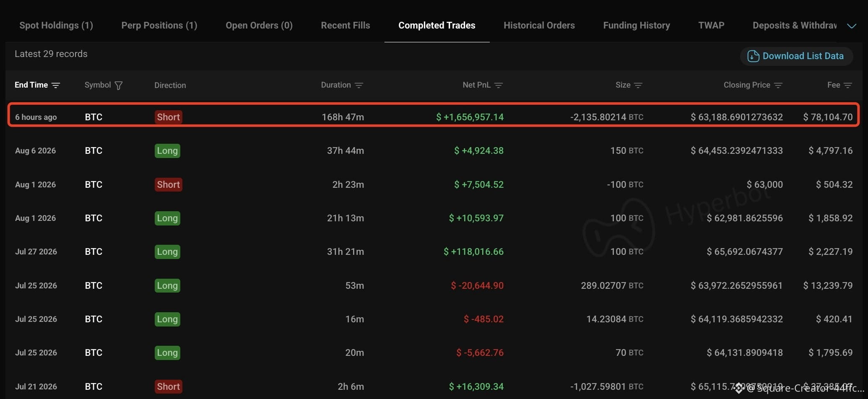
Task: Sort by Size icon
Action: coord(638,85)
